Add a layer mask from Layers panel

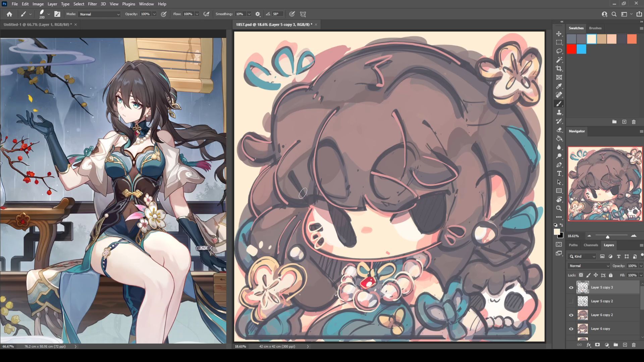click(597, 345)
